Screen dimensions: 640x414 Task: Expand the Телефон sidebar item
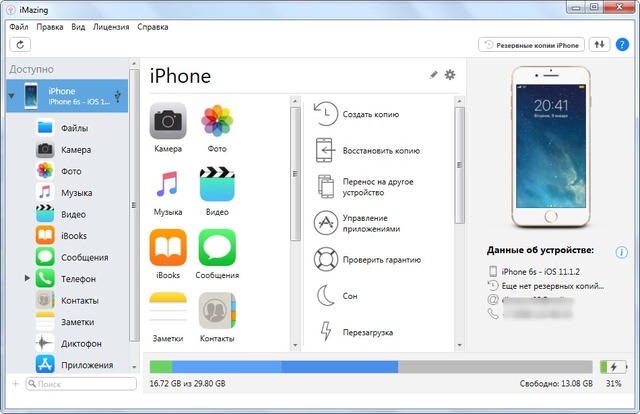(x=27, y=279)
